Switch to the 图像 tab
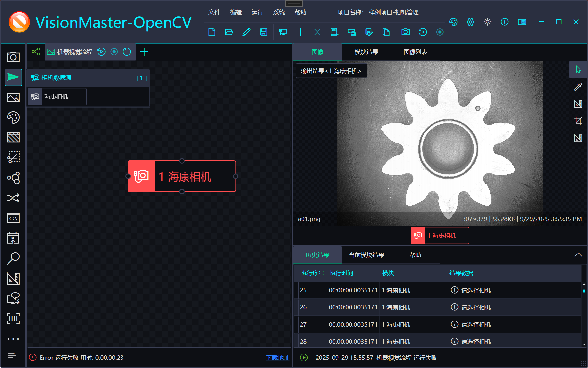 pos(318,52)
